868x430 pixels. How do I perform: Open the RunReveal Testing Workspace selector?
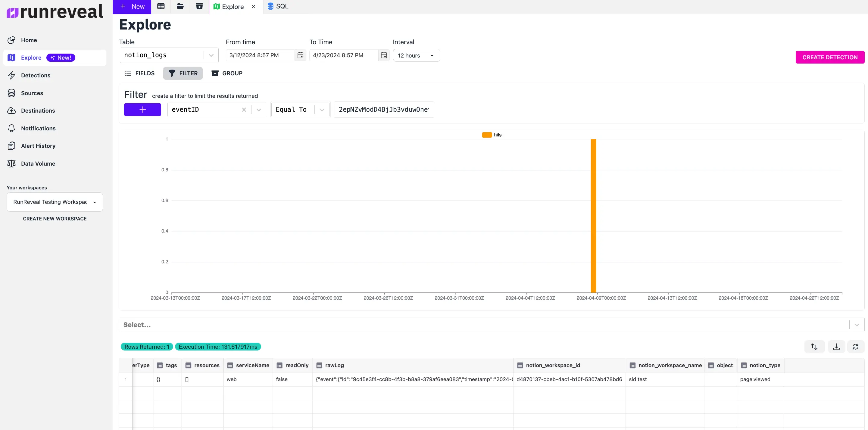(55, 202)
